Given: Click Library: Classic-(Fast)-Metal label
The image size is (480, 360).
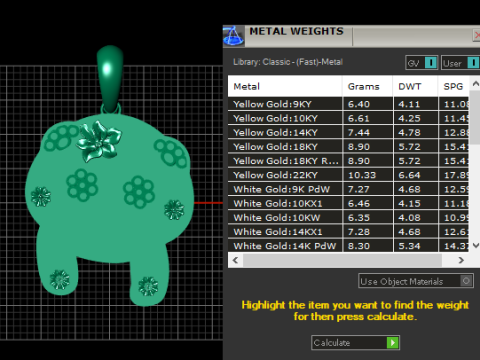Looking at the screenshot, I should (288, 62).
